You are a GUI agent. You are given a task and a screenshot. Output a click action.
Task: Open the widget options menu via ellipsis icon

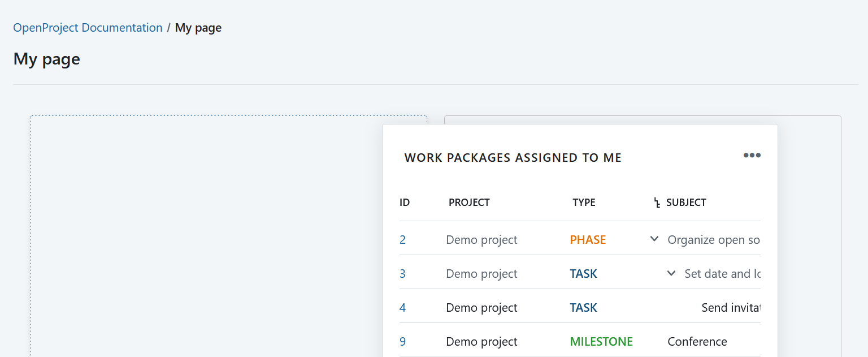752,155
